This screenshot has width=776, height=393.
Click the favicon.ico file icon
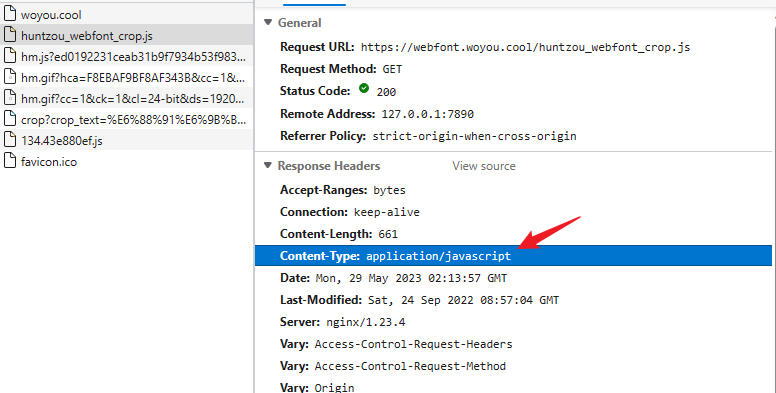(x=10, y=161)
